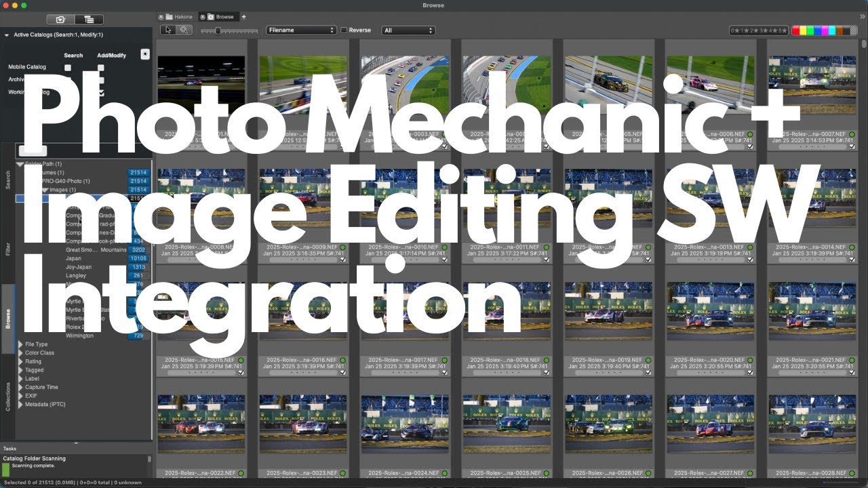Image resolution: width=868 pixels, height=488 pixels.
Task: Enable Add/Modify for Mobile Catalog
Action: [101, 68]
